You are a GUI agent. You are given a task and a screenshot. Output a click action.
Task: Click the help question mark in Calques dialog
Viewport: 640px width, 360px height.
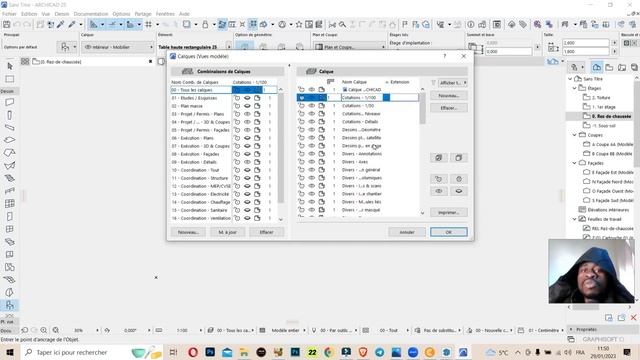[x=444, y=56]
